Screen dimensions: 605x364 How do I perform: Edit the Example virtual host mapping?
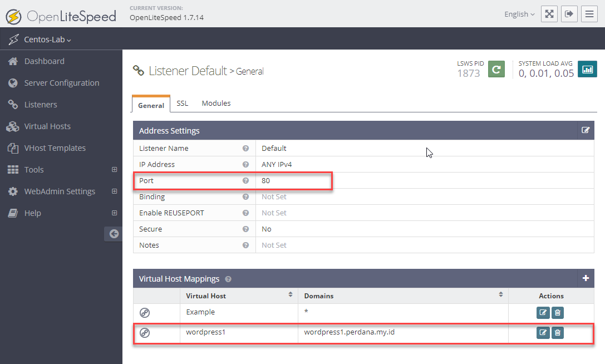tap(543, 313)
